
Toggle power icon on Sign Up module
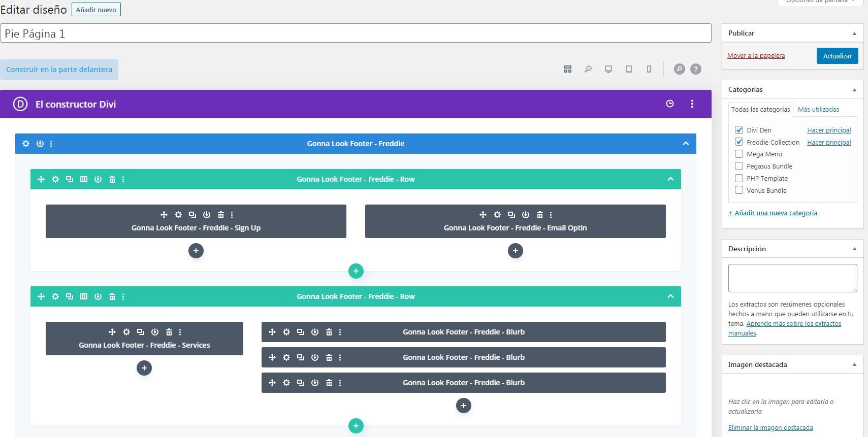[207, 215]
